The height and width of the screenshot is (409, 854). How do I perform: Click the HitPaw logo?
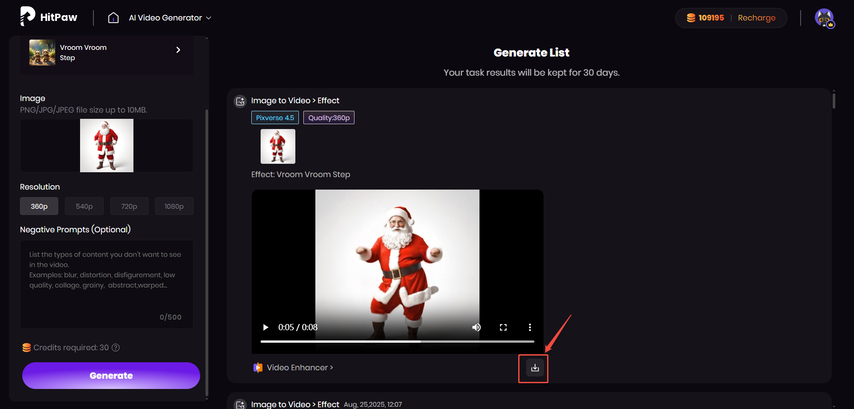(48, 17)
